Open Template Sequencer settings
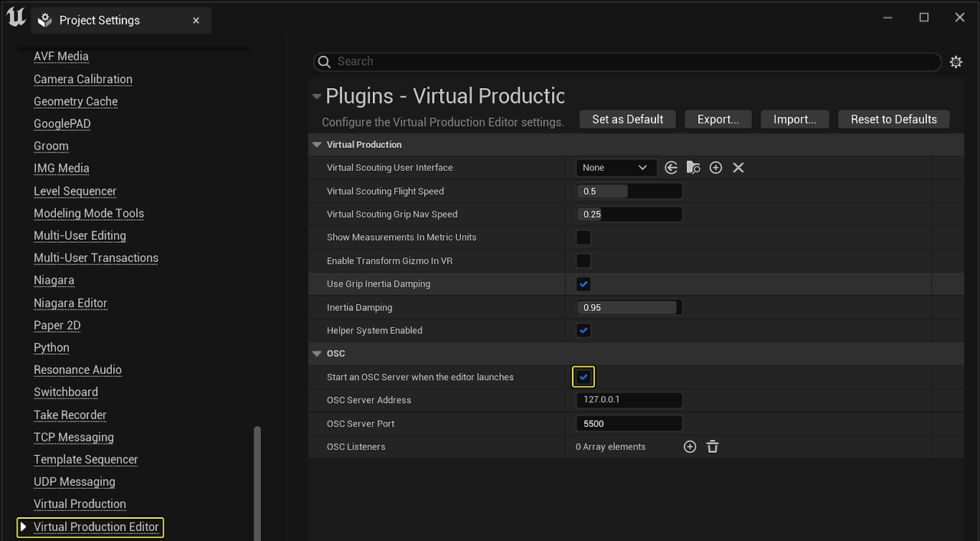The width and height of the screenshot is (980, 541). click(x=86, y=459)
